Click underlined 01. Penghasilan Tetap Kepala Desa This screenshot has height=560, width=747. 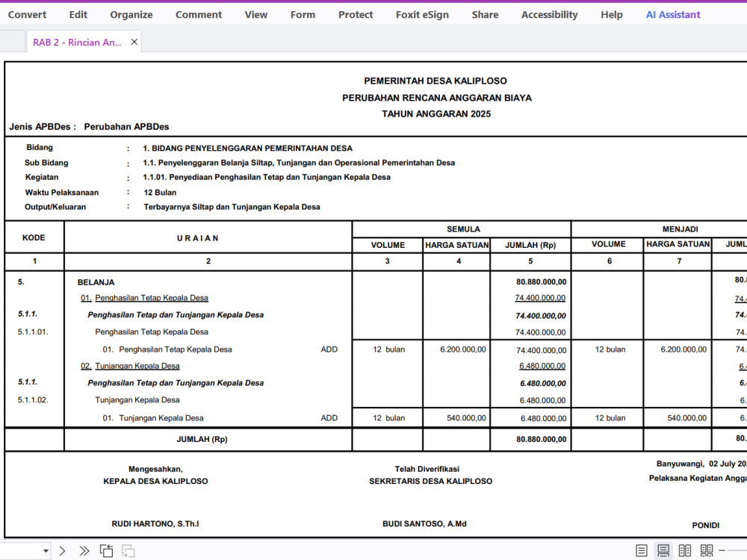(x=144, y=298)
